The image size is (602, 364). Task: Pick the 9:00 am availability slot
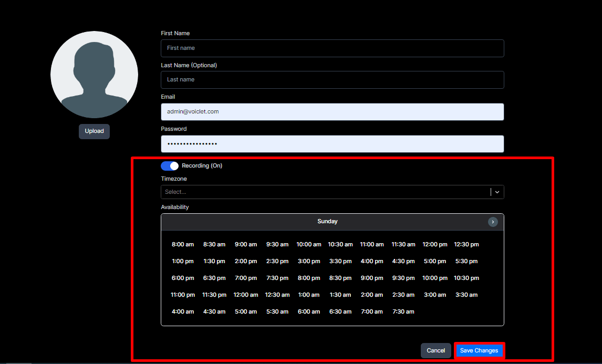246,245
